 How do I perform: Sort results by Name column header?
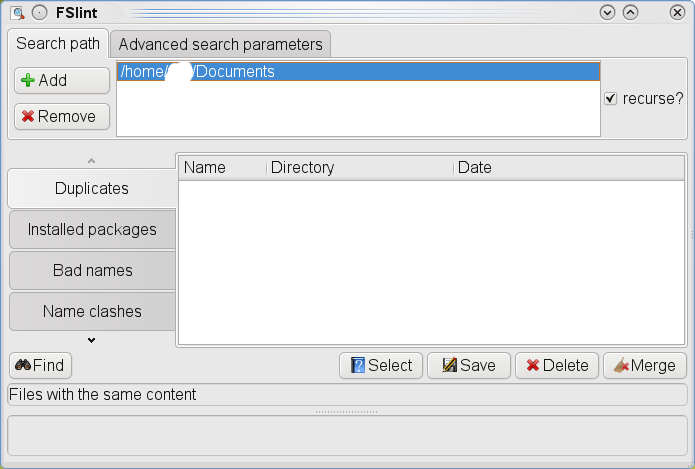223,168
